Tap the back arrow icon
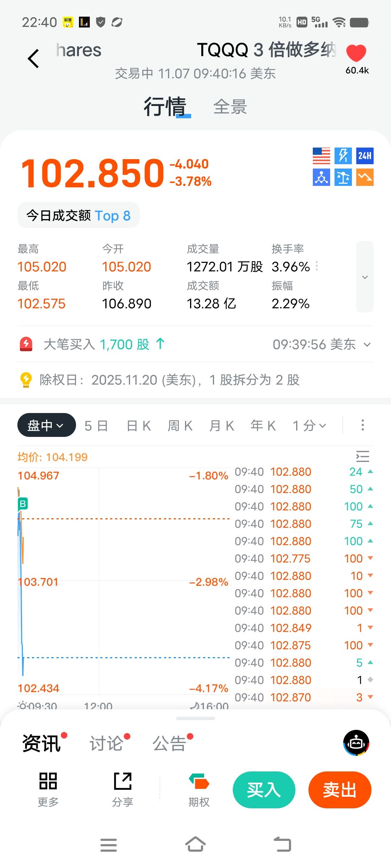 (33, 59)
